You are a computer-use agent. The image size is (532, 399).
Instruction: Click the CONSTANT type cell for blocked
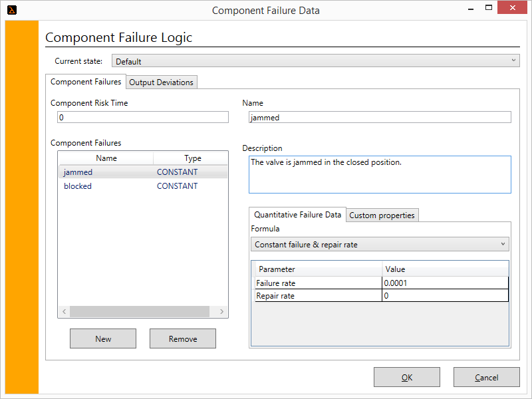coord(177,186)
